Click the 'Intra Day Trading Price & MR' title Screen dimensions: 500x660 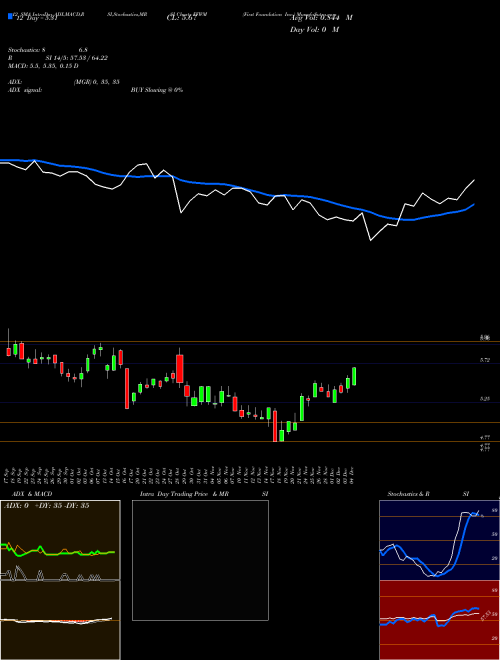[184, 494]
